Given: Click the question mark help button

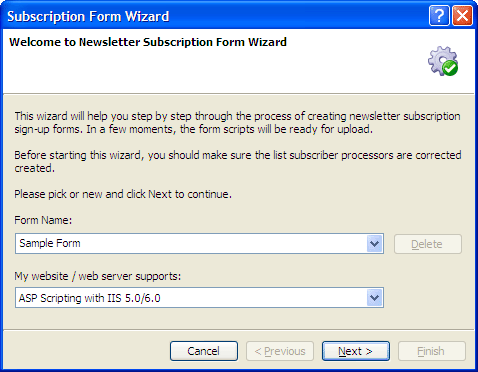Looking at the screenshot, I should 439,15.
